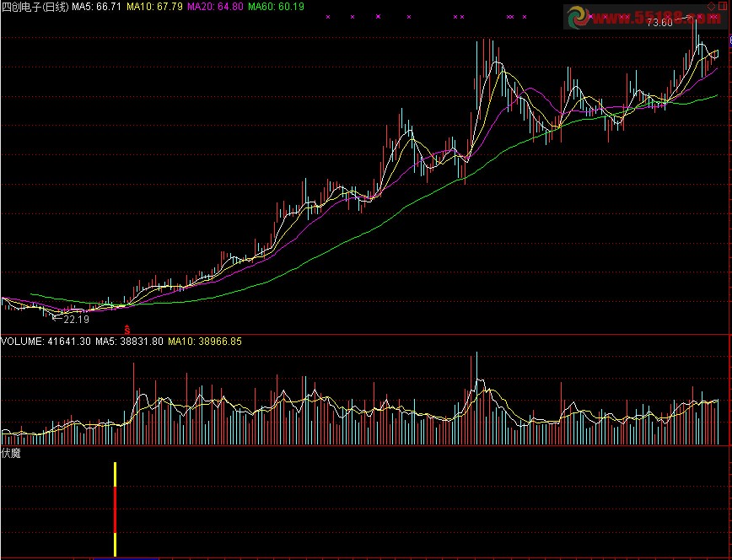Select the 22.19 low price label

pyautogui.click(x=76, y=320)
